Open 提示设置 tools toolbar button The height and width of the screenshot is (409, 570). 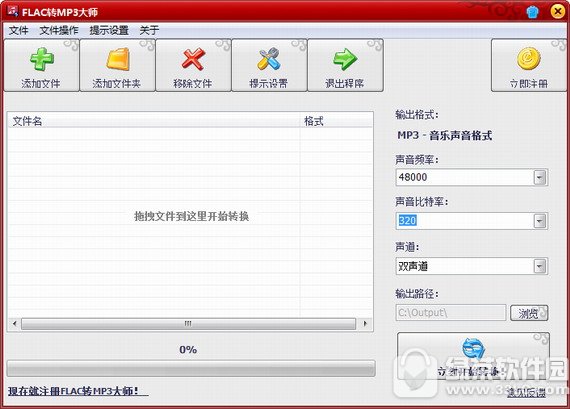(x=269, y=65)
